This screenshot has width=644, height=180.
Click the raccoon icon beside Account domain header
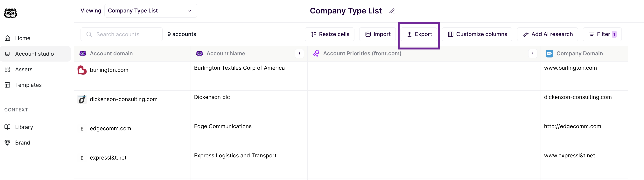tap(83, 54)
